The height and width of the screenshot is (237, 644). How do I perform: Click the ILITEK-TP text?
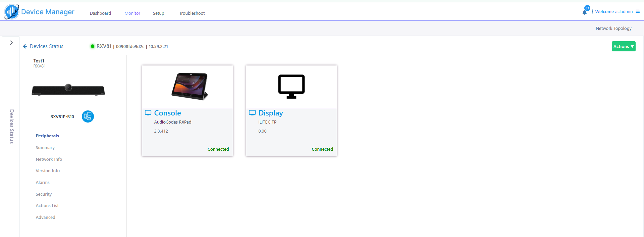tap(267, 122)
